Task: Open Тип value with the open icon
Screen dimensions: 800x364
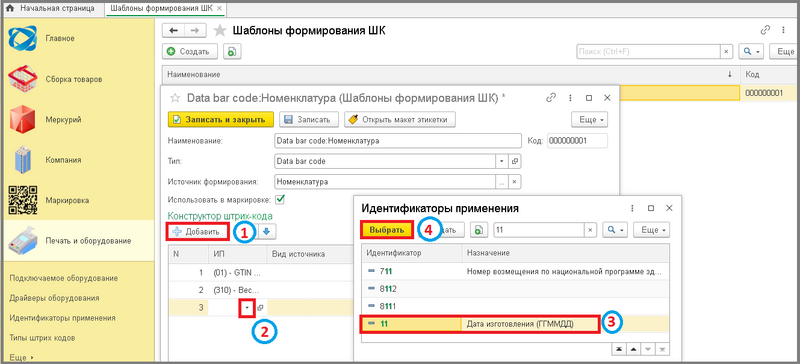Action: coord(515,161)
